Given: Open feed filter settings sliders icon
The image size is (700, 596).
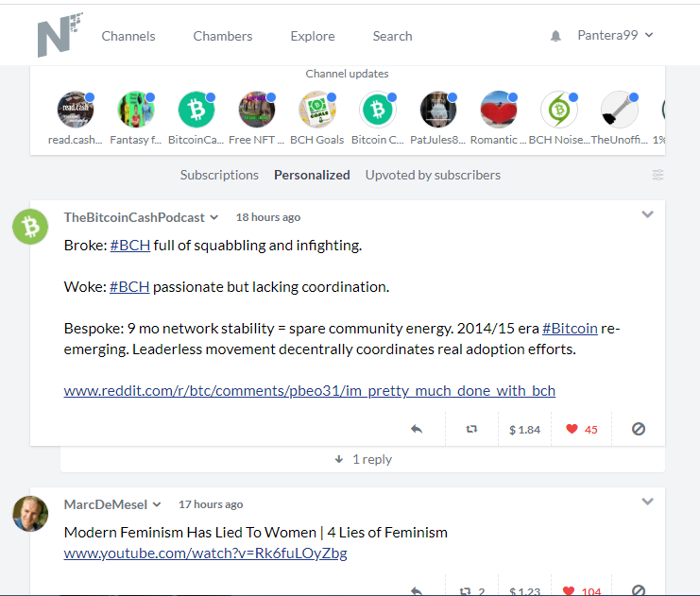Looking at the screenshot, I should [x=657, y=175].
